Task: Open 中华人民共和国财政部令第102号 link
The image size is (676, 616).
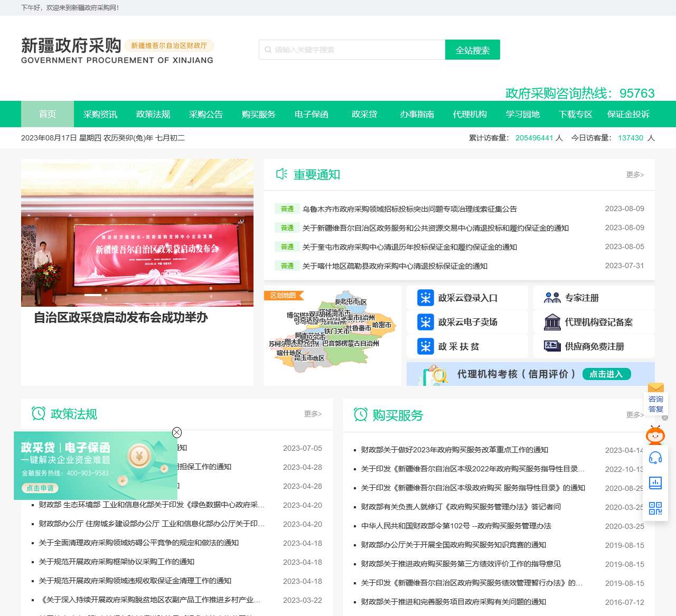Action: 456,526
